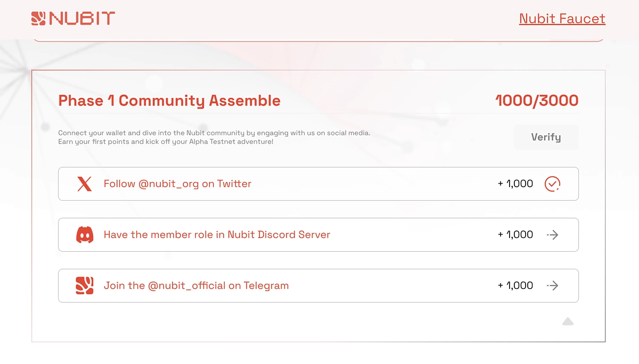The image size is (639, 364).
Task: Collapse Phase 1 using the up triangle
Action: 568,321
